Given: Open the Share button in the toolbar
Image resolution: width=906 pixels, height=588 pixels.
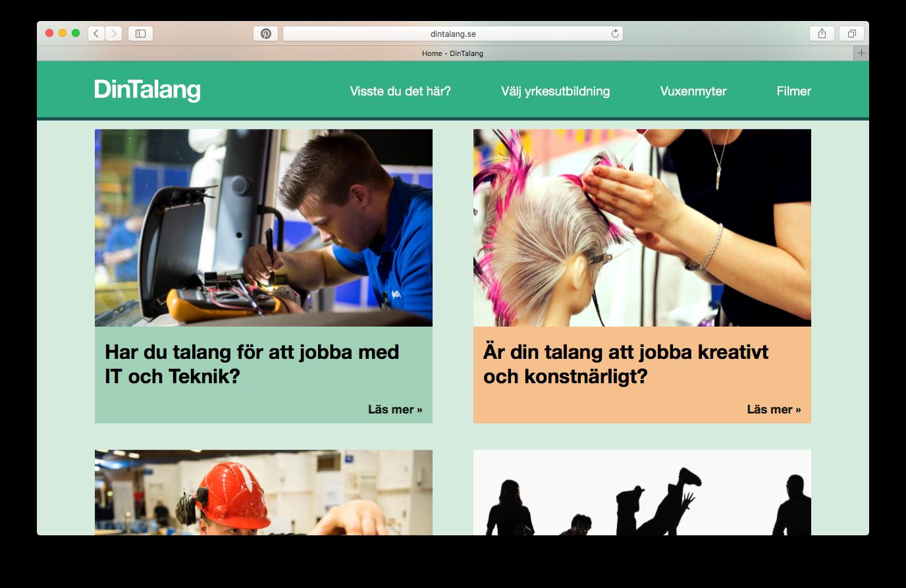Looking at the screenshot, I should [x=822, y=34].
